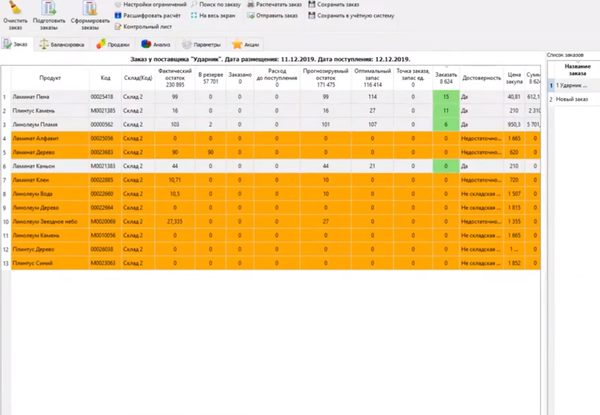600x415 pixels.
Task: Select the Линолеум Пламя product cell
Action: pyautogui.click(x=50, y=125)
